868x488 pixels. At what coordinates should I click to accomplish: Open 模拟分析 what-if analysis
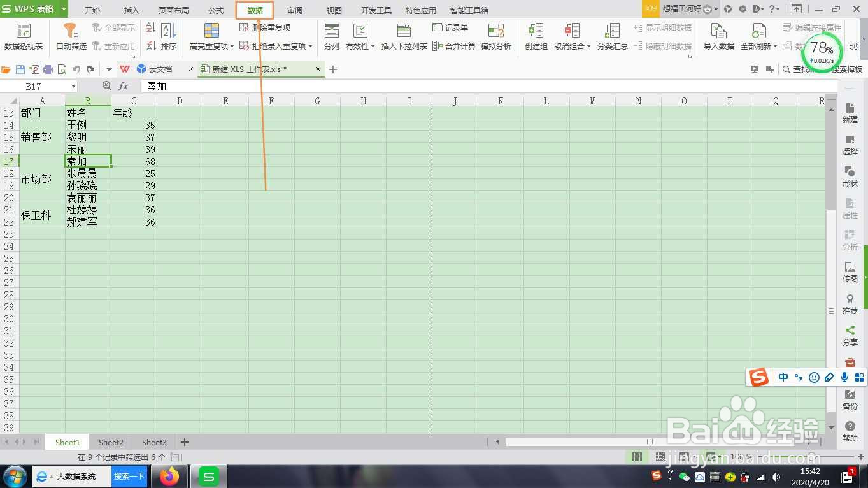(495, 37)
